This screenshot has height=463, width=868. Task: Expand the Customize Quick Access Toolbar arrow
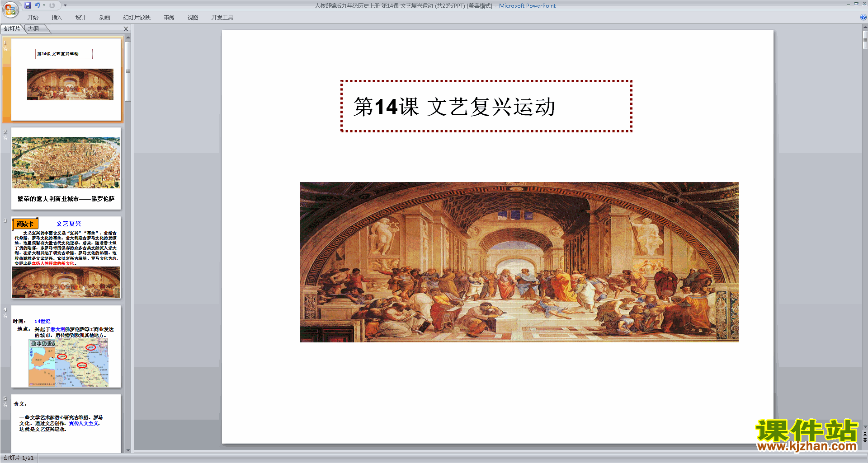pos(65,5)
